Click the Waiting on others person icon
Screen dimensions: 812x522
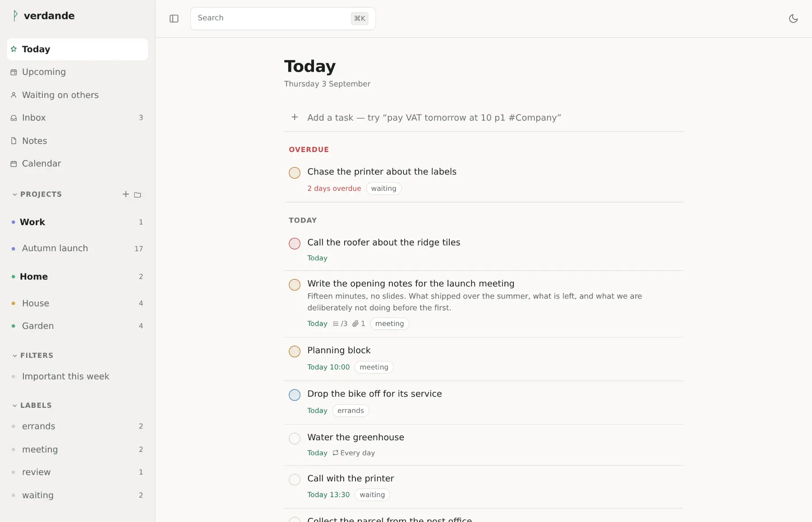14,95
